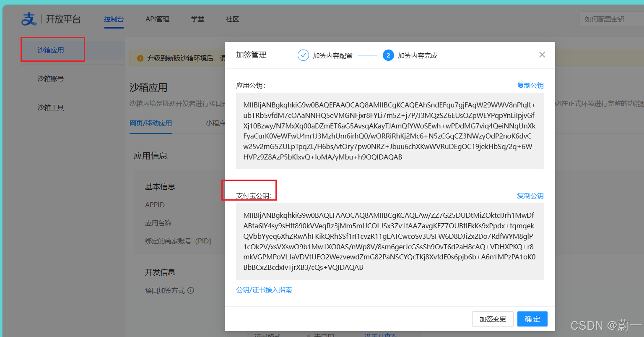Click the 应用公钥: label
This screenshot has height=337, width=644.
(x=251, y=85)
